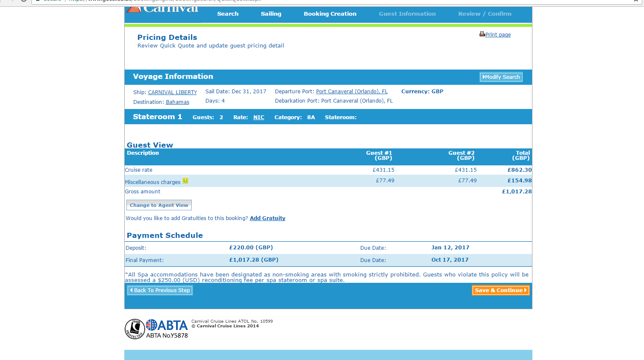
Task: Open the CARNIVAL LIBERTY ship link
Action: (x=173, y=92)
